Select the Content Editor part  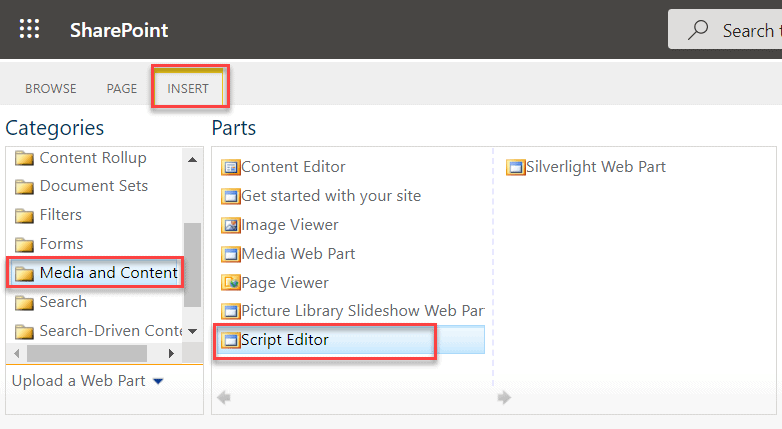tap(293, 167)
